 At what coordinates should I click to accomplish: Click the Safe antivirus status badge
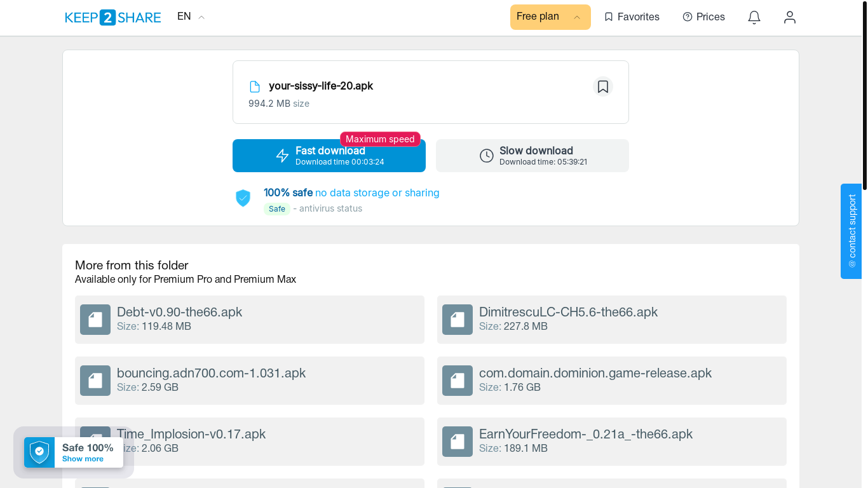point(277,208)
